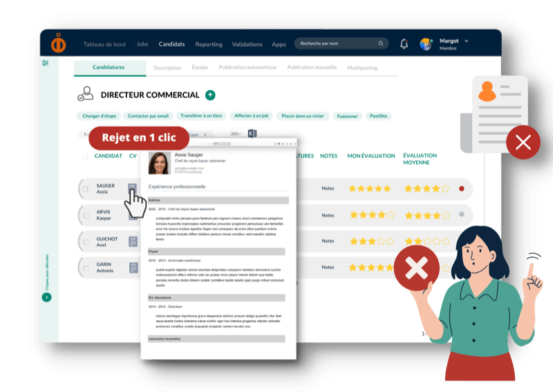Open the notifications bell
The width and height of the screenshot is (553, 392).
click(x=404, y=44)
